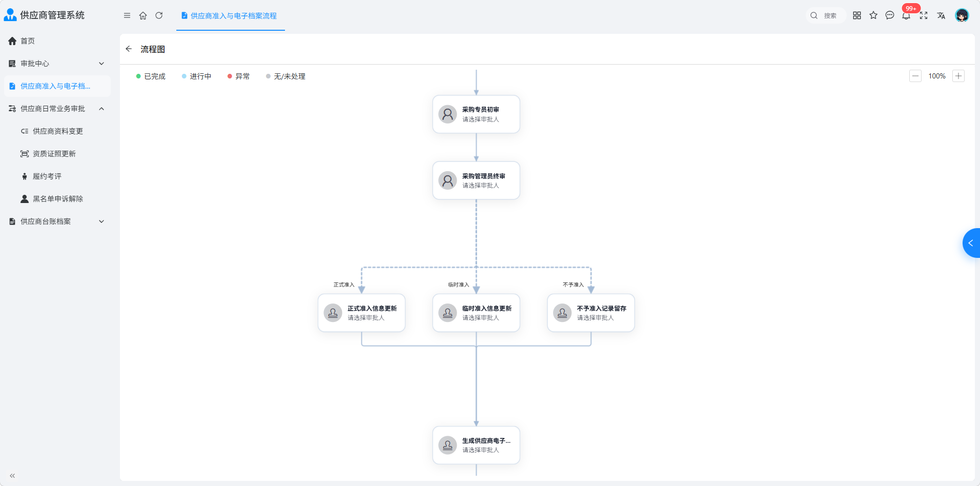Collapse sidebar with double-chevron icon
Viewport: 980px width, 486px height.
click(x=12, y=476)
